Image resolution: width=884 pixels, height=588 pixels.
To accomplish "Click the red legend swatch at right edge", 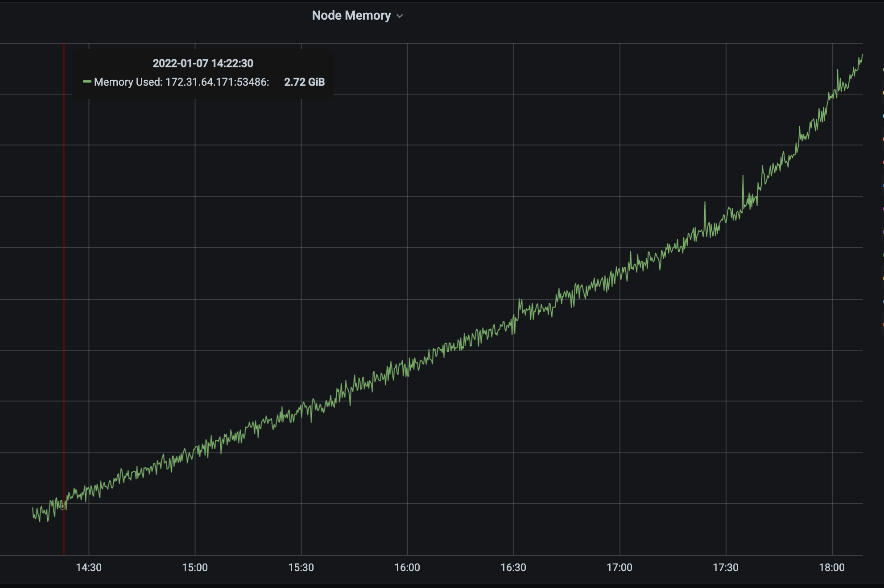I will 883,162.
